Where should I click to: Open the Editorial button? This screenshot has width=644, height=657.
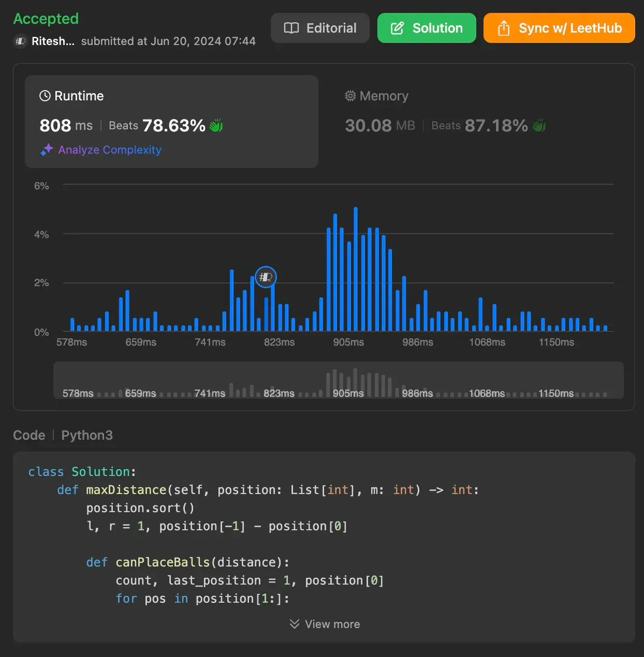(320, 28)
